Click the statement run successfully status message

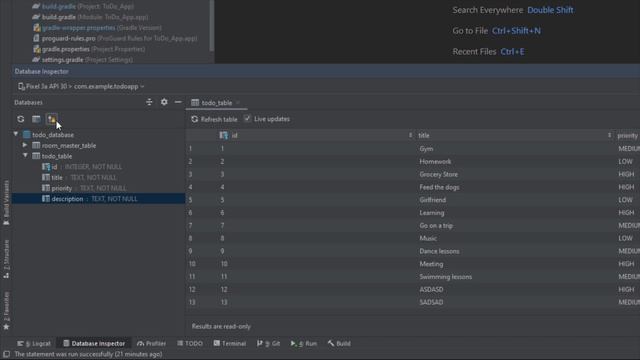click(88, 354)
